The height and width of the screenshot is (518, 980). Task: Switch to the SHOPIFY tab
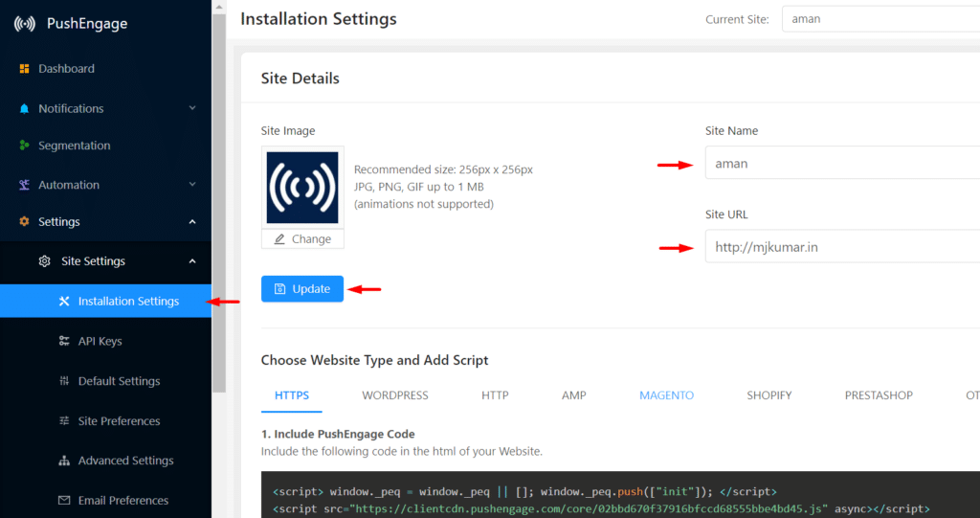pyautogui.click(x=768, y=395)
